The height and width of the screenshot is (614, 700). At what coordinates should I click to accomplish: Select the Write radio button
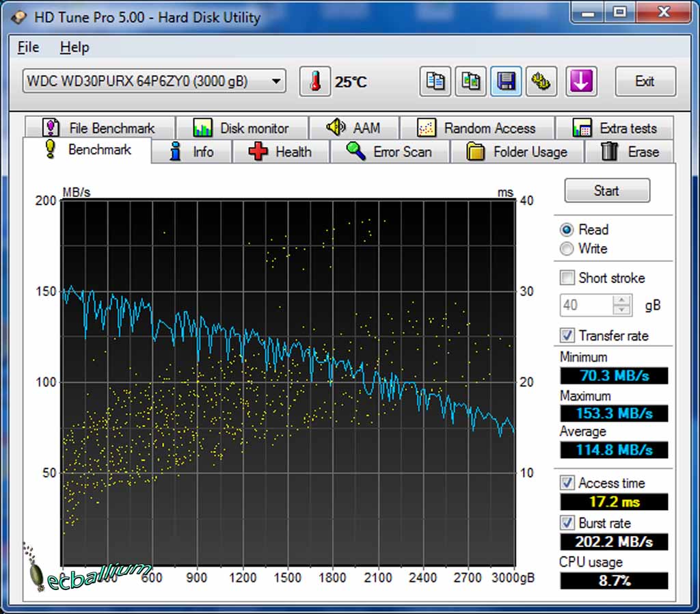coord(567,249)
